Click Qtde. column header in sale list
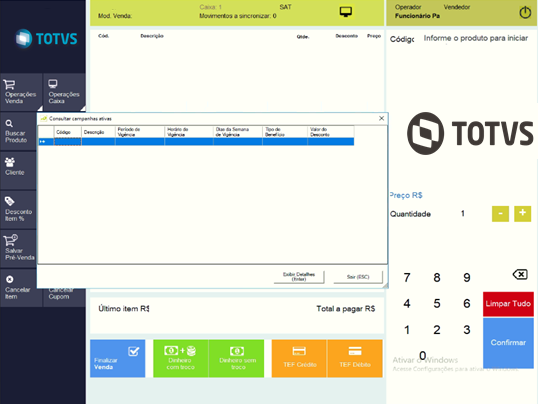 (x=303, y=37)
